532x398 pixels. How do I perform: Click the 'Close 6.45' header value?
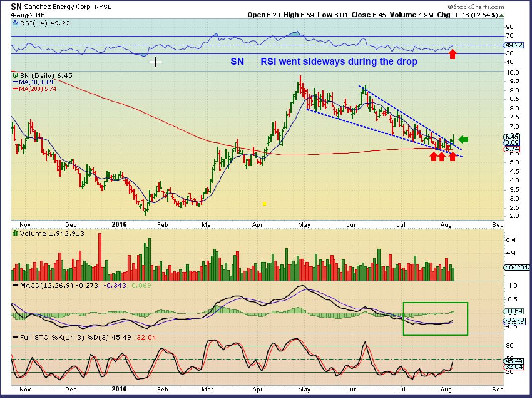click(368, 15)
